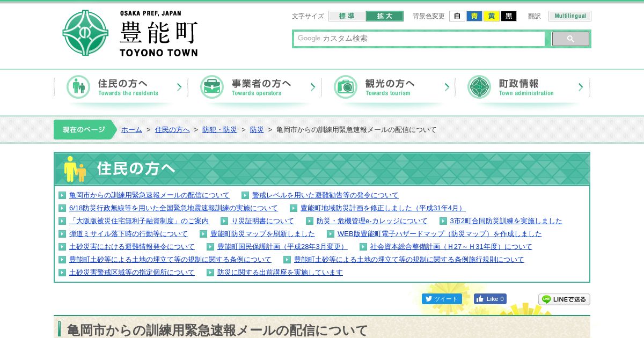Open 警戒レベルを用いた避難勧告等の発令について link

click(325, 195)
